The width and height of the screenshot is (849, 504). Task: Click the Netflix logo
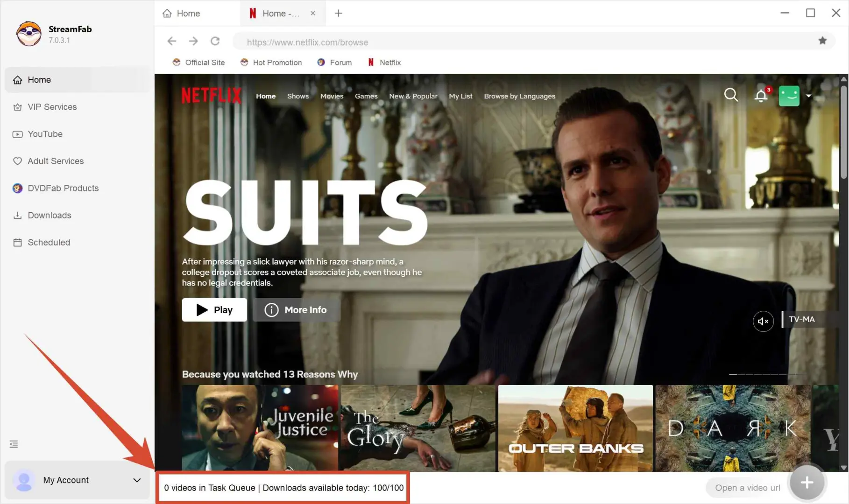pyautogui.click(x=211, y=96)
